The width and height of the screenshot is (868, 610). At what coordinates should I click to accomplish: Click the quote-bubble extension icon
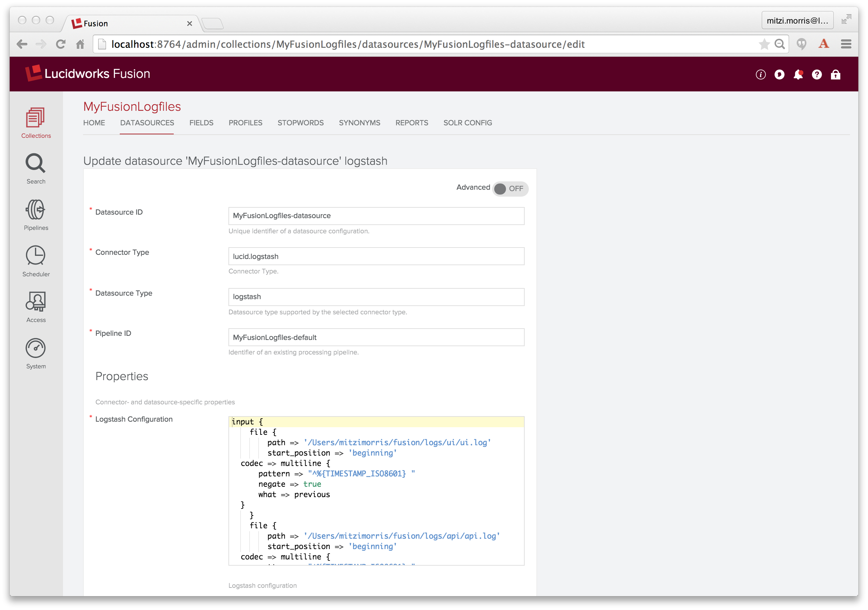[x=802, y=44]
